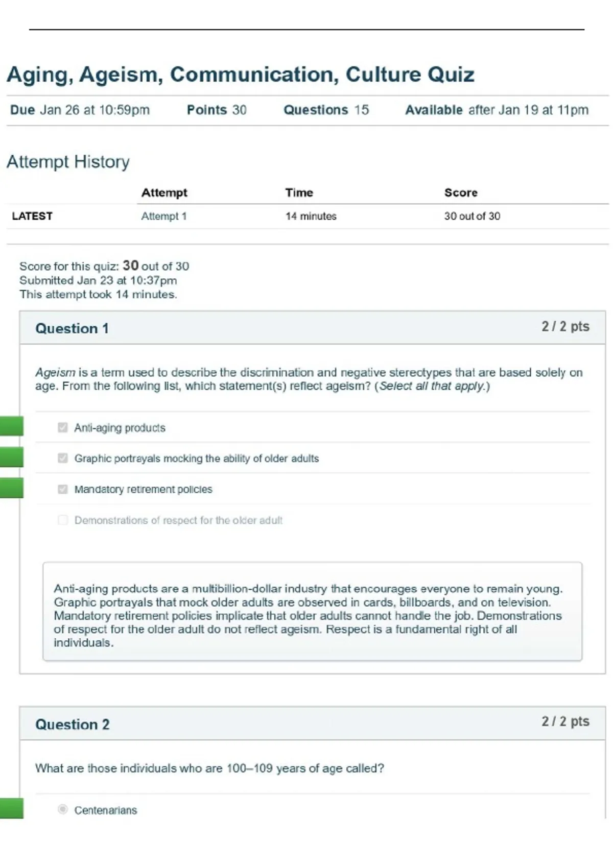Select the Centenarians radio button
The image size is (613, 868).
(63, 809)
